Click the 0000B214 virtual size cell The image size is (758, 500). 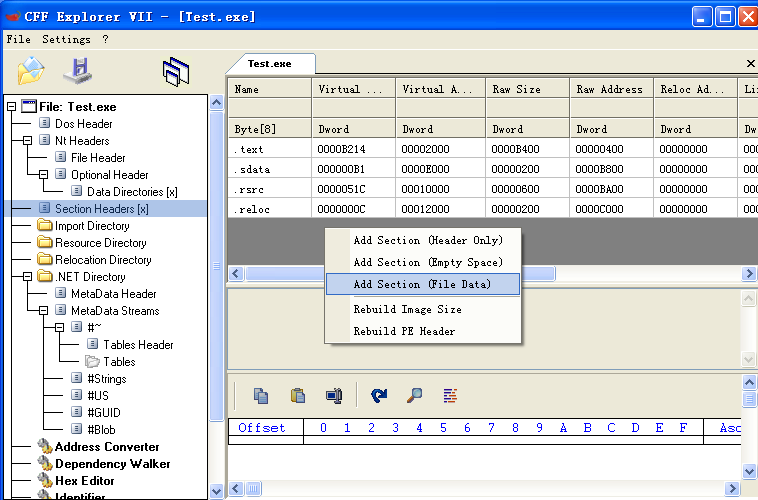click(354, 149)
